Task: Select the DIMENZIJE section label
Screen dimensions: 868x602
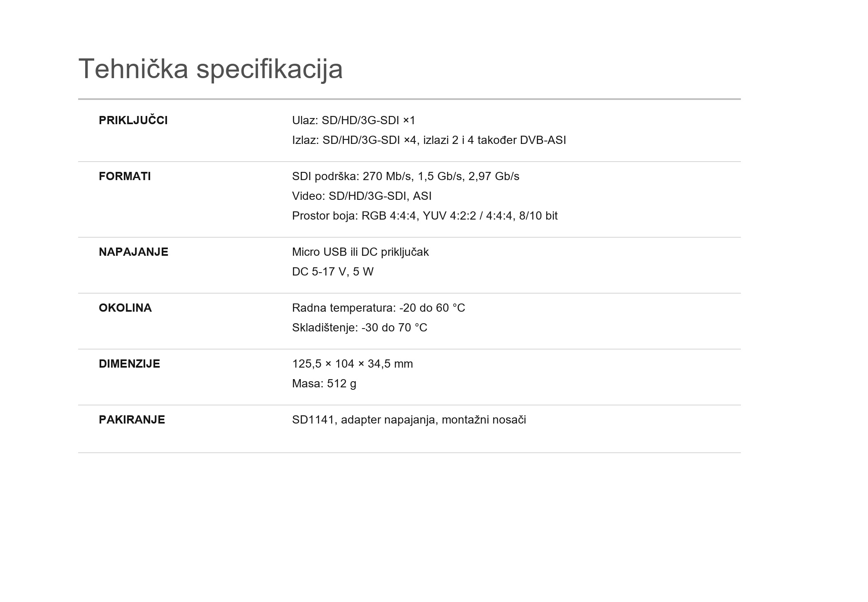Action: point(129,364)
